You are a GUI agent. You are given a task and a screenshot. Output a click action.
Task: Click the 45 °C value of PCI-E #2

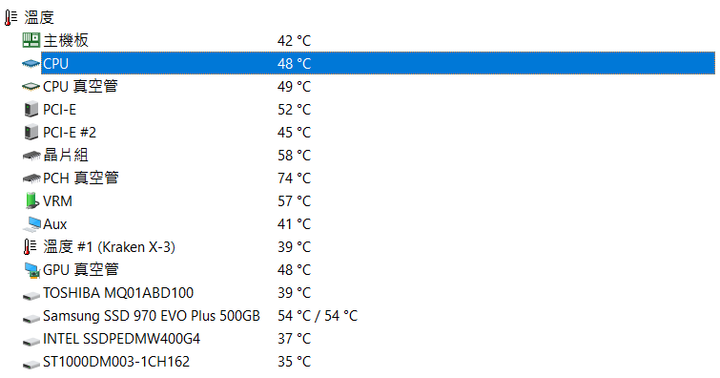(x=294, y=132)
